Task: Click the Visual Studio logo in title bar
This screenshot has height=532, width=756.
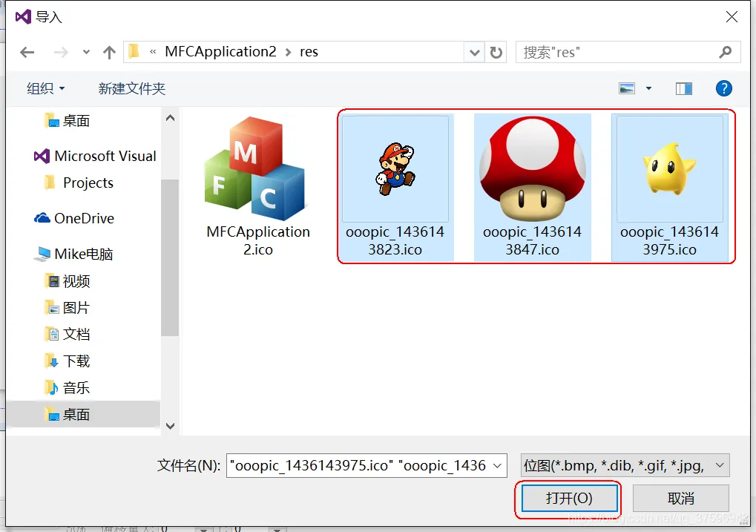Action: pos(23,17)
